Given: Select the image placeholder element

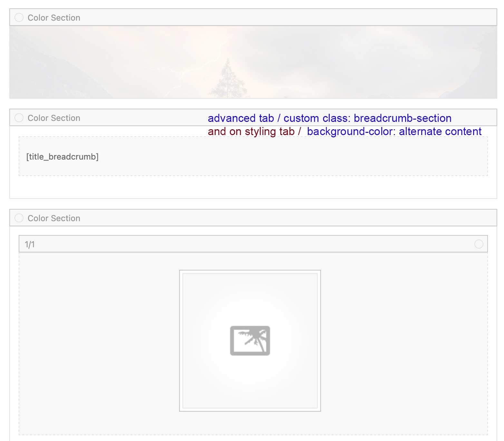Looking at the screenshot, I should (x=250, y=341).
